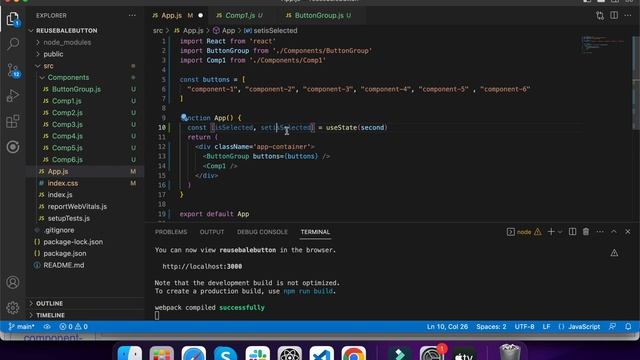This screenshot has height=360, width=640.
Task: Expand the TIMELINE section
Action: 50,315
